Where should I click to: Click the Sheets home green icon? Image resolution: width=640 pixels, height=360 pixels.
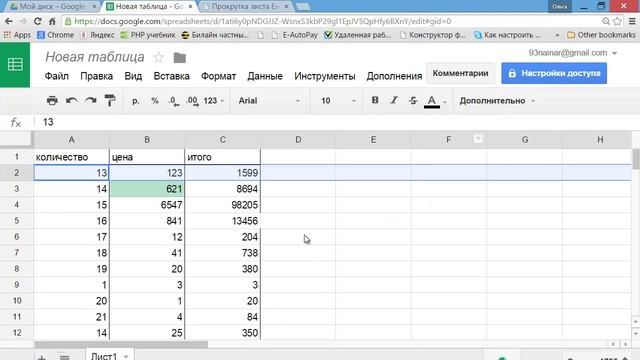(15, 64)
